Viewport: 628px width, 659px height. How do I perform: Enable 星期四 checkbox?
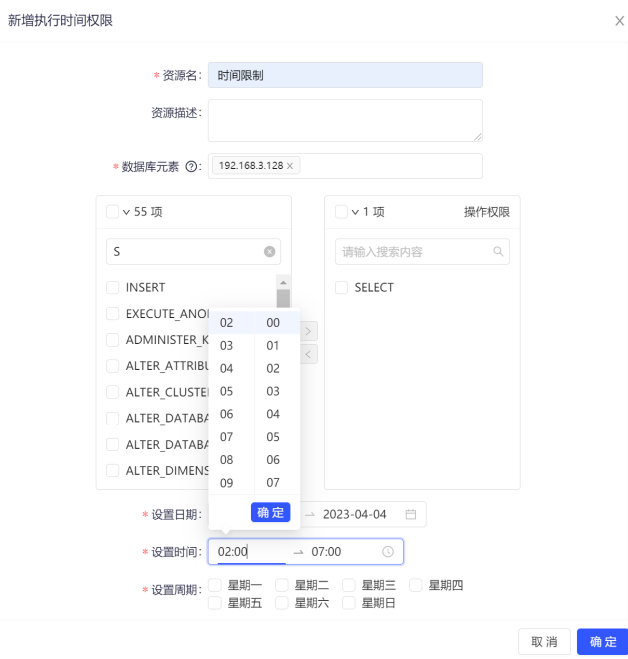(416, 585)
